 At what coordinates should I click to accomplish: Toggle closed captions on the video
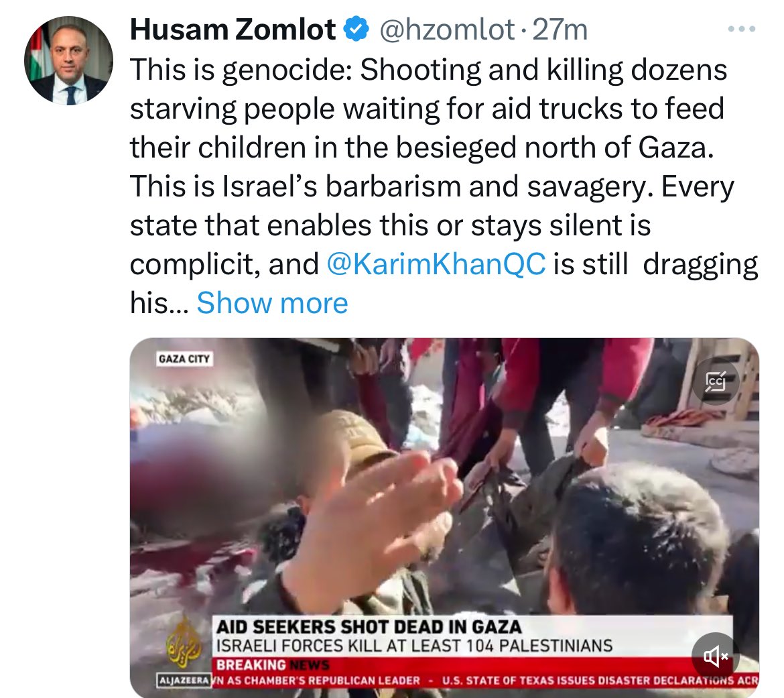pos(716,382)
